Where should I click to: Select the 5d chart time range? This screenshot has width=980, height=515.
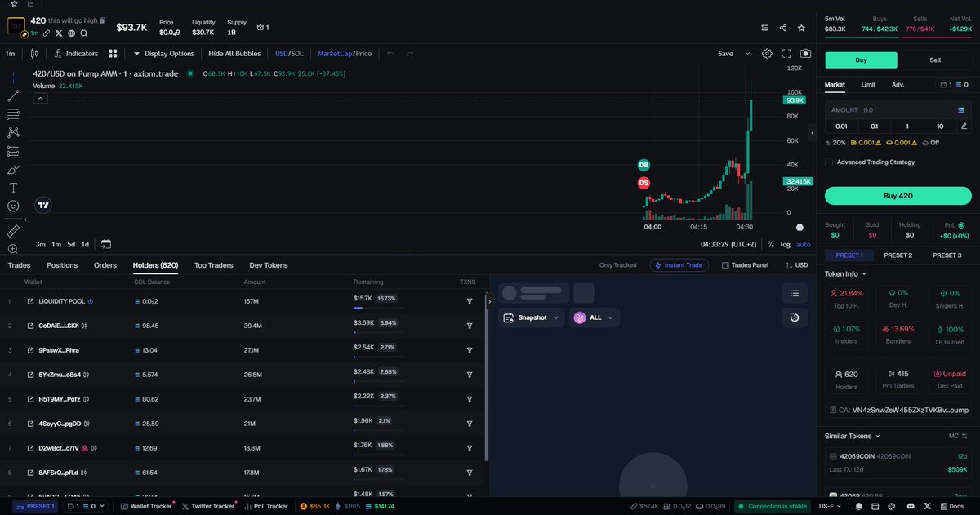click(71, 244)
